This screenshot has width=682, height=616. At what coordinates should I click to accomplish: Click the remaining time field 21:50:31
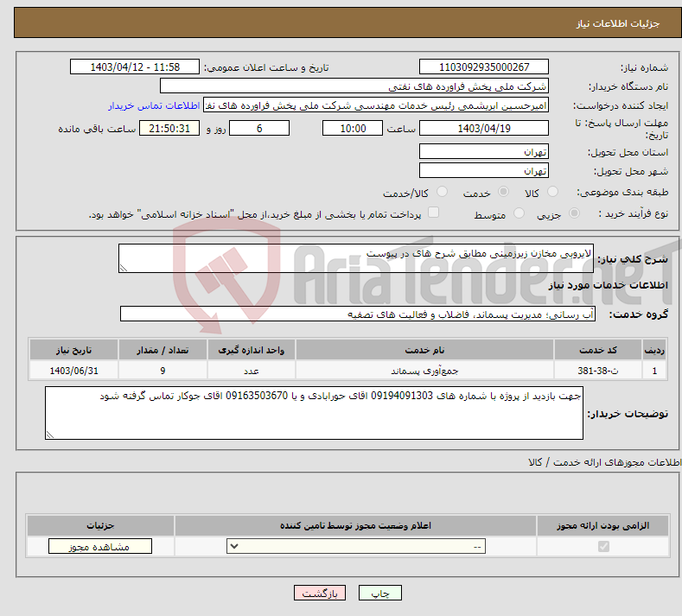click(169, 128)
